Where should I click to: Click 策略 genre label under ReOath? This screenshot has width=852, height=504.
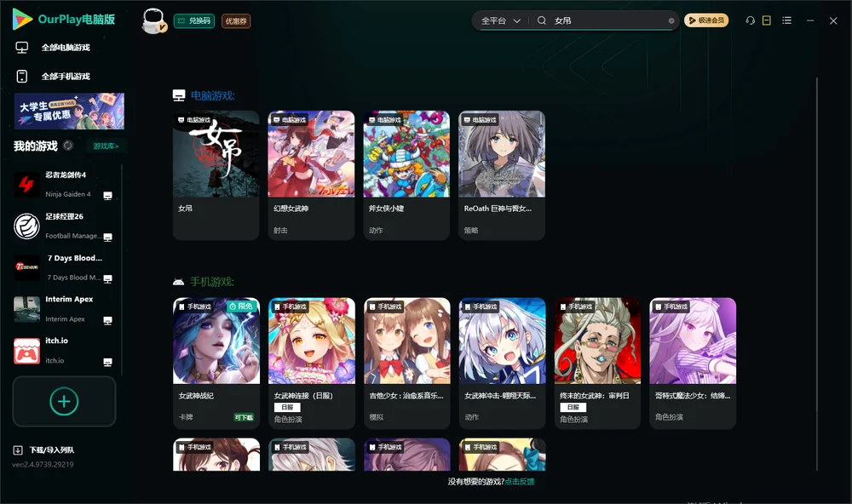[471, 230]
